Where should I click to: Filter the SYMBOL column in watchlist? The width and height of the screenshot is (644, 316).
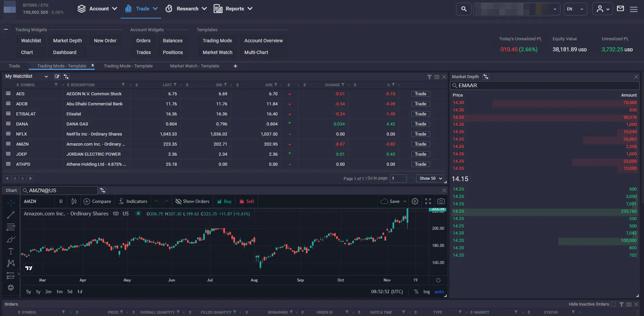pyautogui.click(x=56, y=85)
